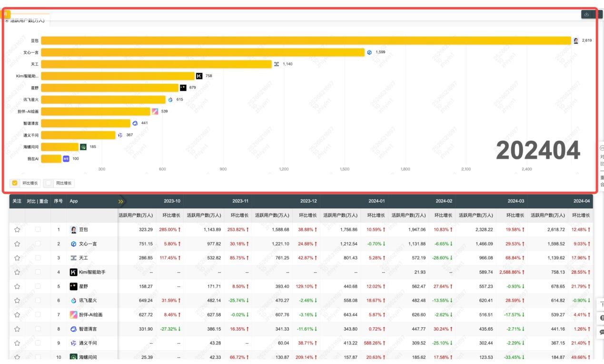Click the download chart icon button

(587, 14)
